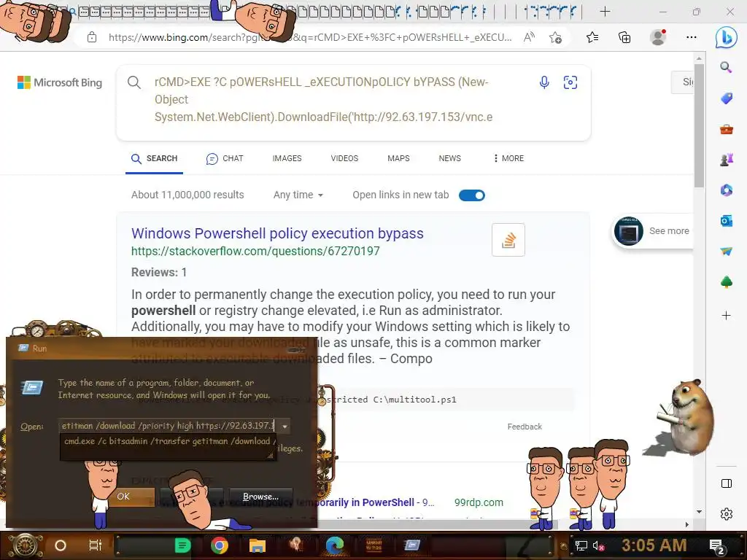Search by voice using microphone icon
This screenshot has height=560, width=747.
544,82
